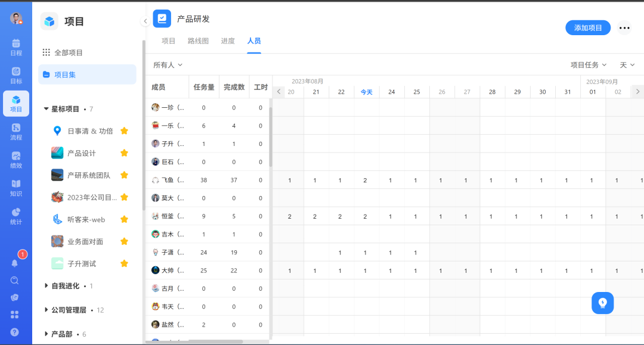Open the 日程 calendar in sidebar

tap(16, 47)
